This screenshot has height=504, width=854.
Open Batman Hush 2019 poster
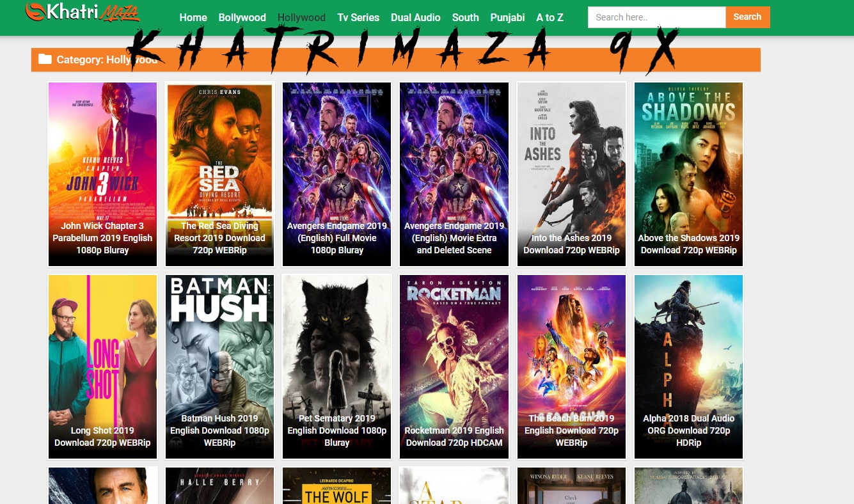[219, 366]
